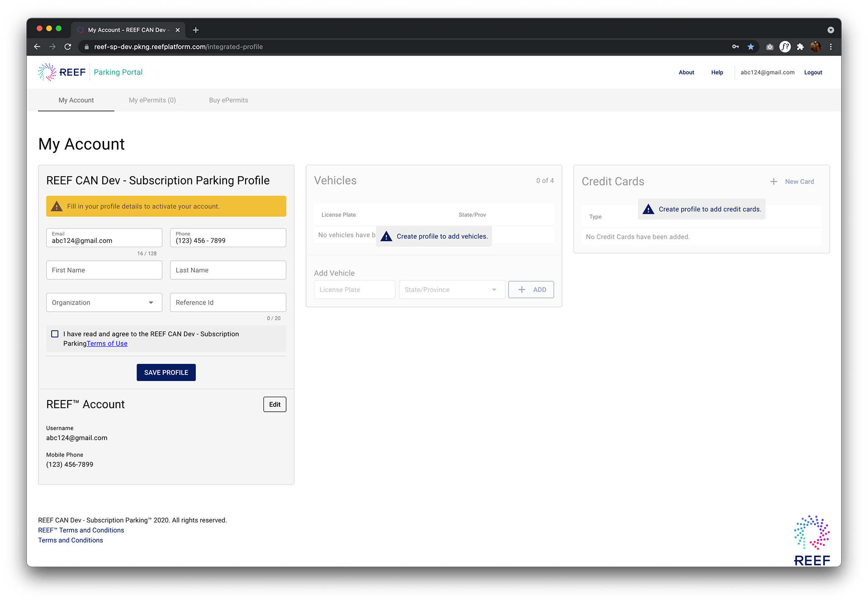868x602 pixels.
Task: Click the bookmark star icon
Action: [x=751, y=47]
